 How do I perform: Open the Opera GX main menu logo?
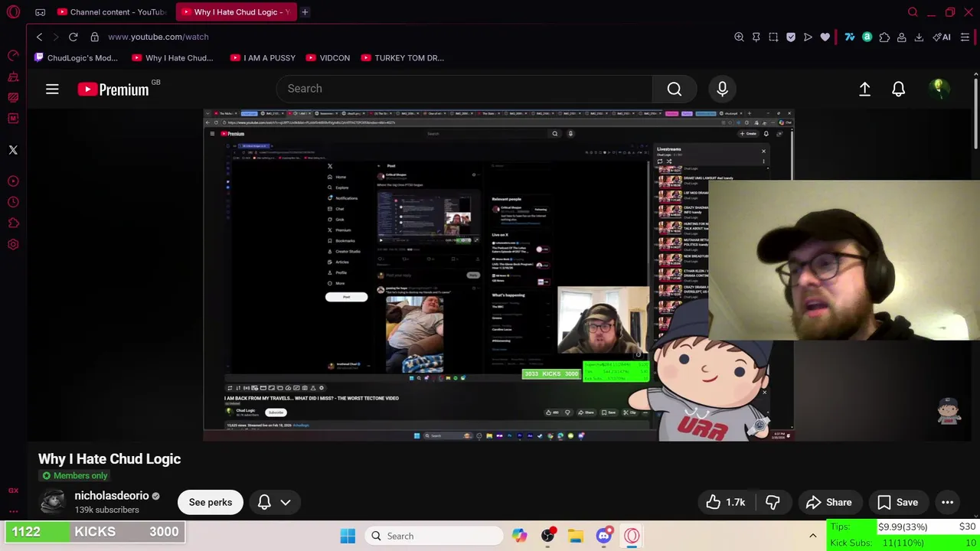click(x=13, y=12)
